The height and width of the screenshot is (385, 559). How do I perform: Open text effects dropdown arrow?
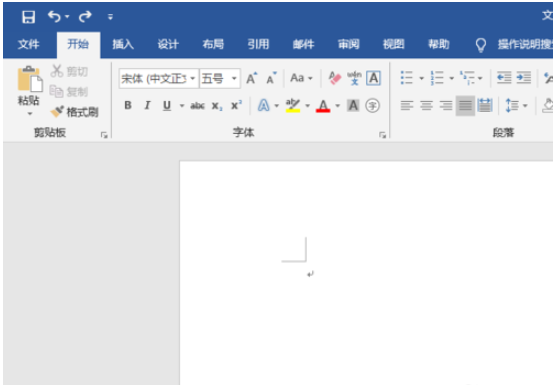(277, 106)
